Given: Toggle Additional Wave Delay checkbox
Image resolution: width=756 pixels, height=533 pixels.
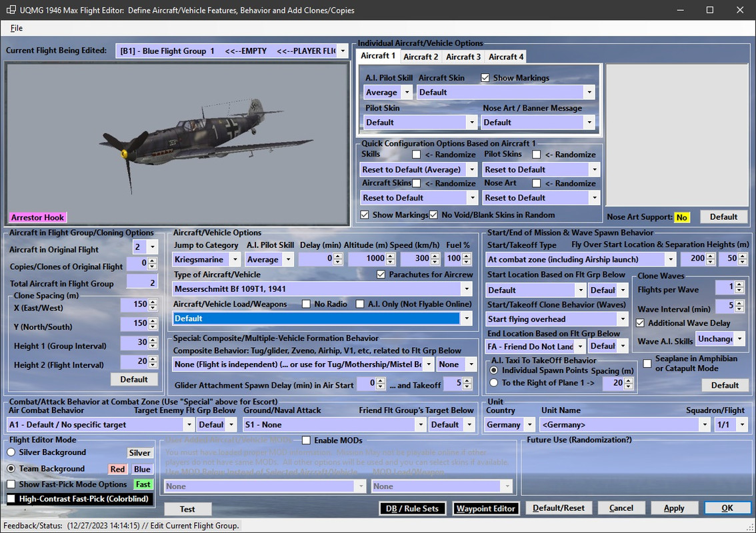Looking at the screenshot, I should (x=640, y=323).
